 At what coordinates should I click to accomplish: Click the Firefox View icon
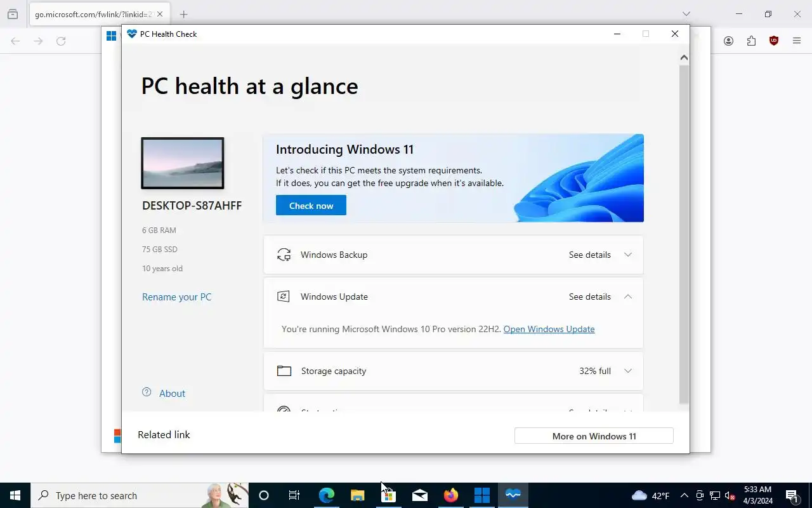coord(13,14)
